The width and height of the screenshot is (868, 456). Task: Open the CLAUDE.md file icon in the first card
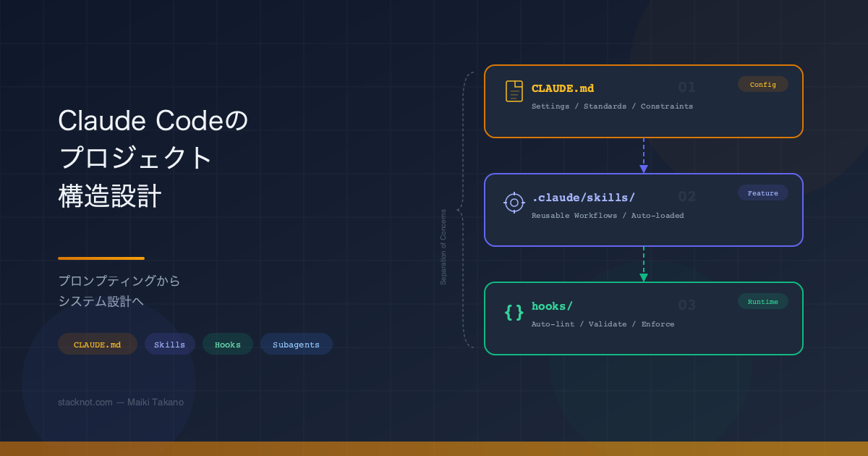tap(514, 90)
